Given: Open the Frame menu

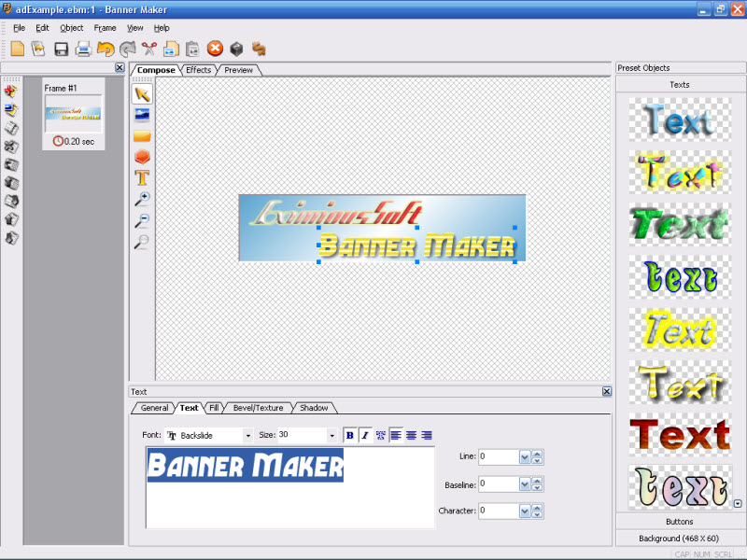Looking at the screenshot, I should tap(105, 28).
